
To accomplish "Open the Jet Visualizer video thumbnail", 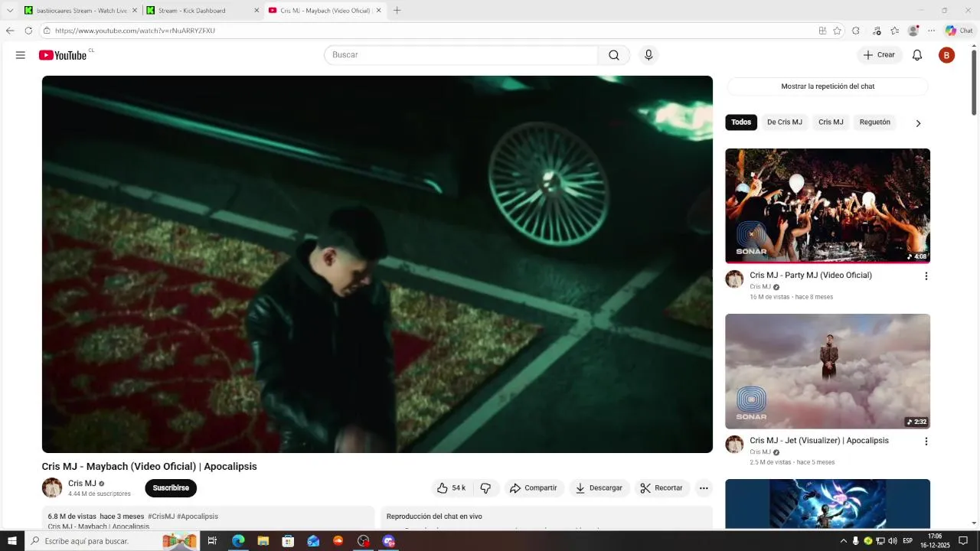I will (x=828, y=371).
